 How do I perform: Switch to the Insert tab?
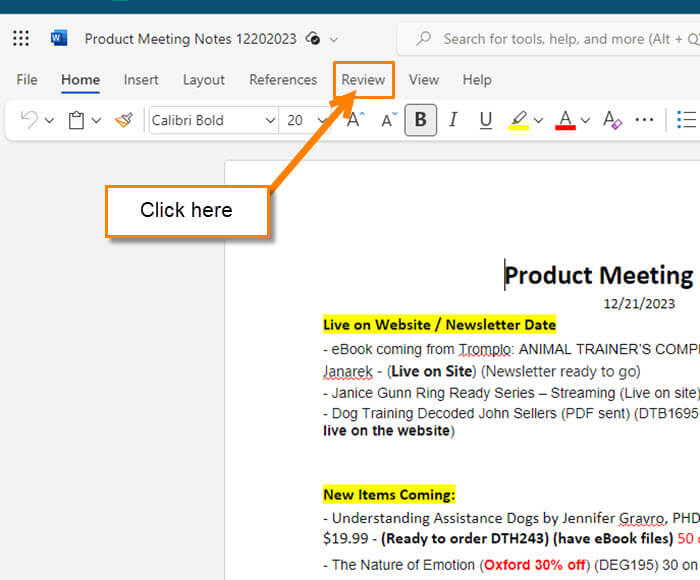pyautogui.click(x=141, y=80)
